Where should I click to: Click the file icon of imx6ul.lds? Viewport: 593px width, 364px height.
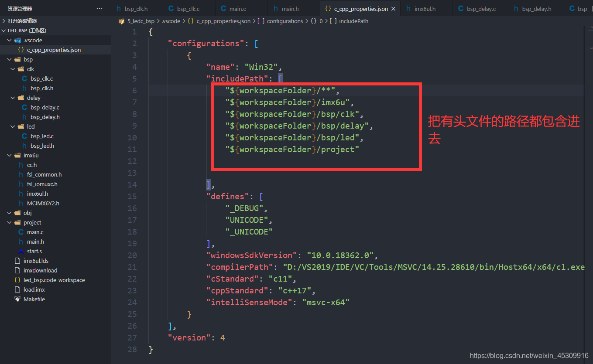(17, 261)
